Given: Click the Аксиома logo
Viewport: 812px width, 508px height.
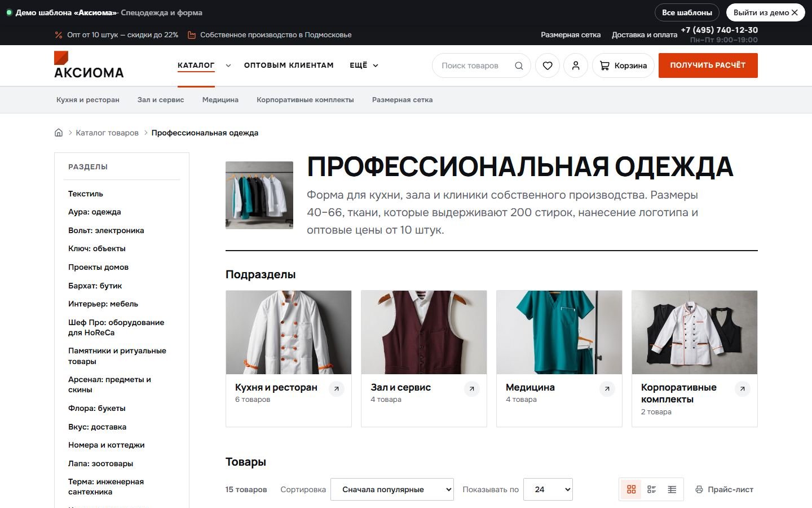Looking at the screenshot, I should [89, 65].
